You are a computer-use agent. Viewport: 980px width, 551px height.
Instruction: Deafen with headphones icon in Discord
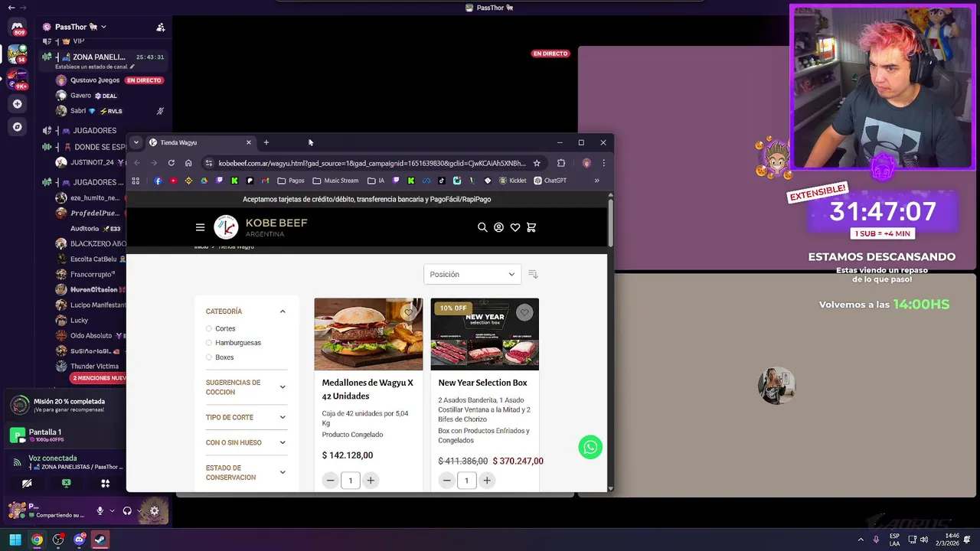tap(127, 510)
